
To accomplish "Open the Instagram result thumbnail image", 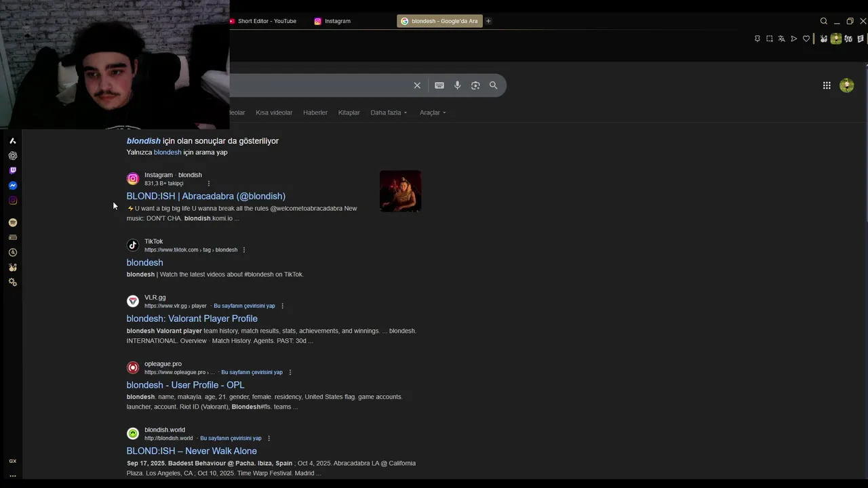I will [x=400, y=191].
